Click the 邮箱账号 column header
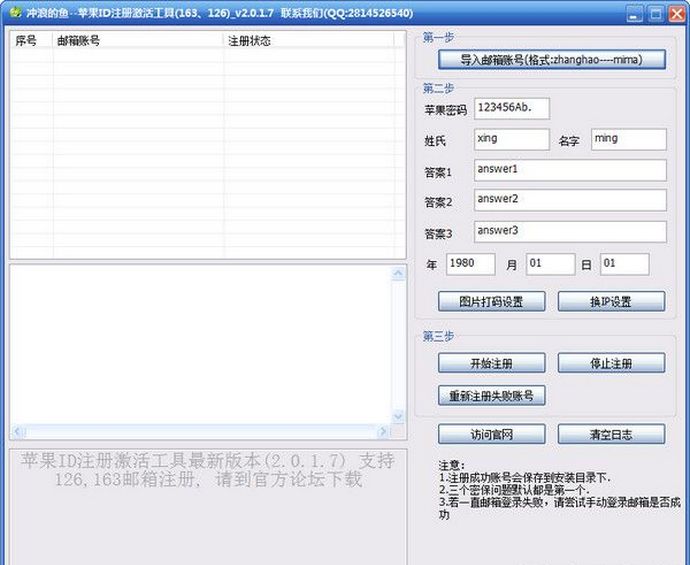This screenshot has height=565, width=690. [138, 41]
